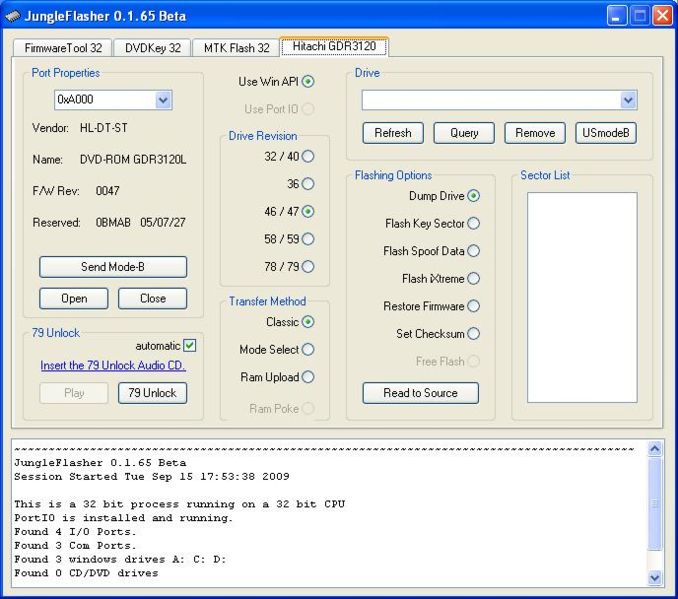Choose drive revision 36
Viewport: 678px width, 599px height.
(x=308, y=184)
